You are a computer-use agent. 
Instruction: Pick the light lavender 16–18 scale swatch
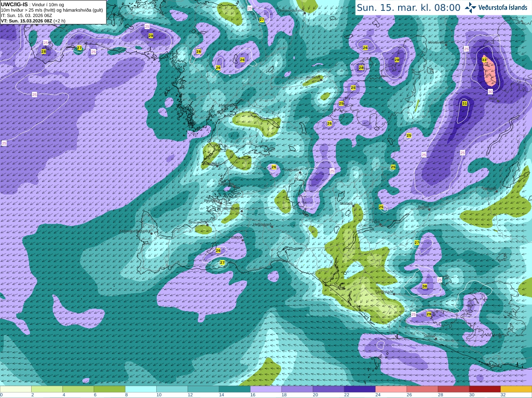pyautogui.click(x=266, y=389)
